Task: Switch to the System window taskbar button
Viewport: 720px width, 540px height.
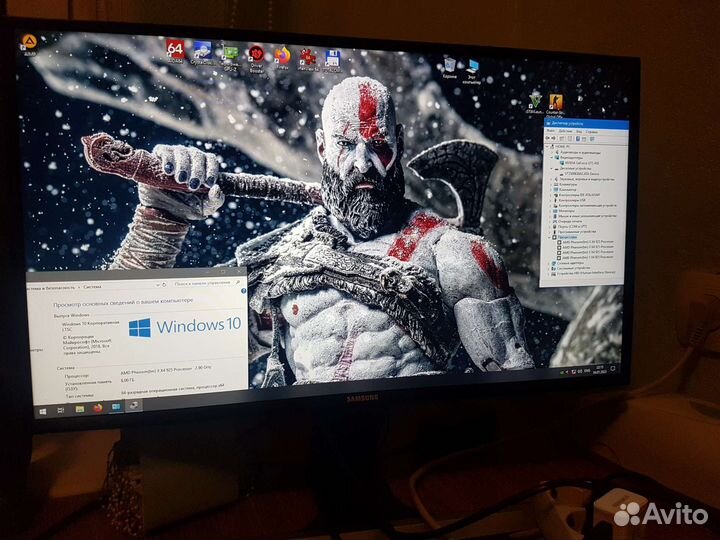Action: 116,407
